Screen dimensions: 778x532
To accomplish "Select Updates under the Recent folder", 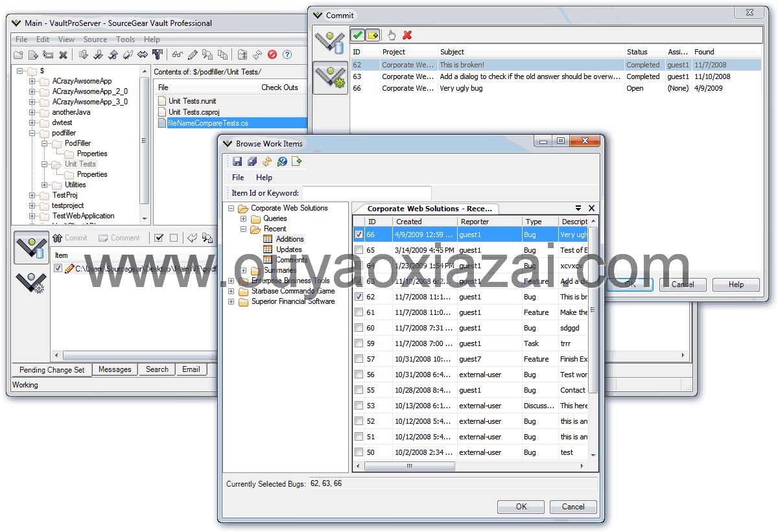I will tap(289, 249).
